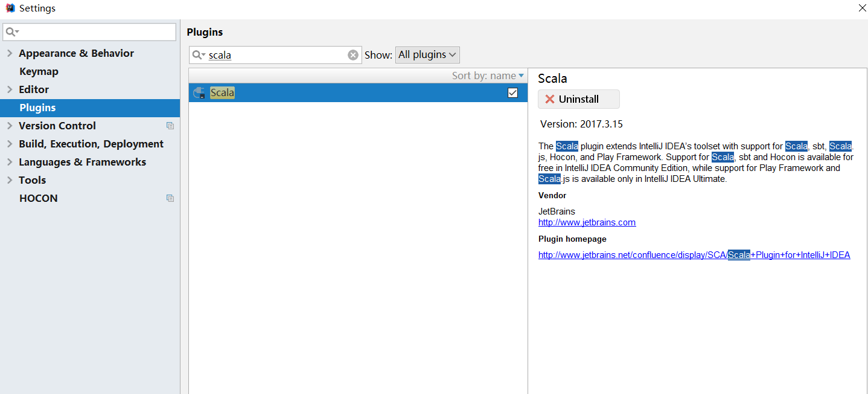Viewport: 868px width, 394px height.
Task: Click the IntelliJ IDEA icon in title bar
Action: tap(10, 8)
